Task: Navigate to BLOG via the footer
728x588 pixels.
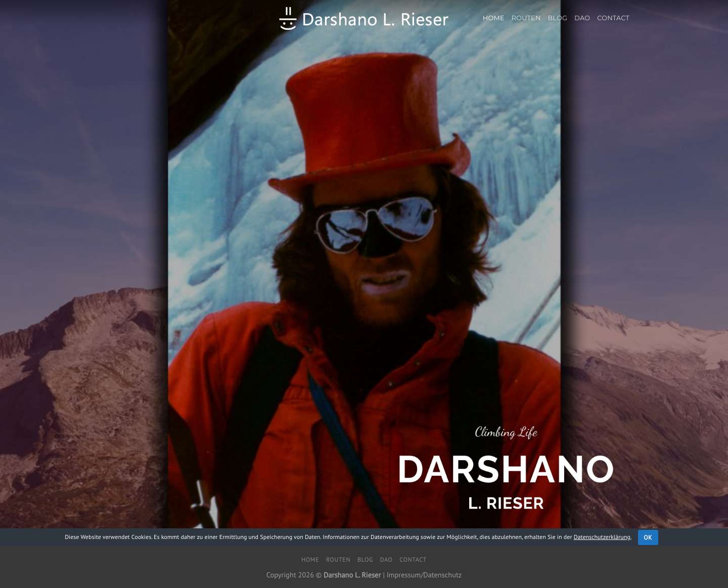Action: pos(365,559)
